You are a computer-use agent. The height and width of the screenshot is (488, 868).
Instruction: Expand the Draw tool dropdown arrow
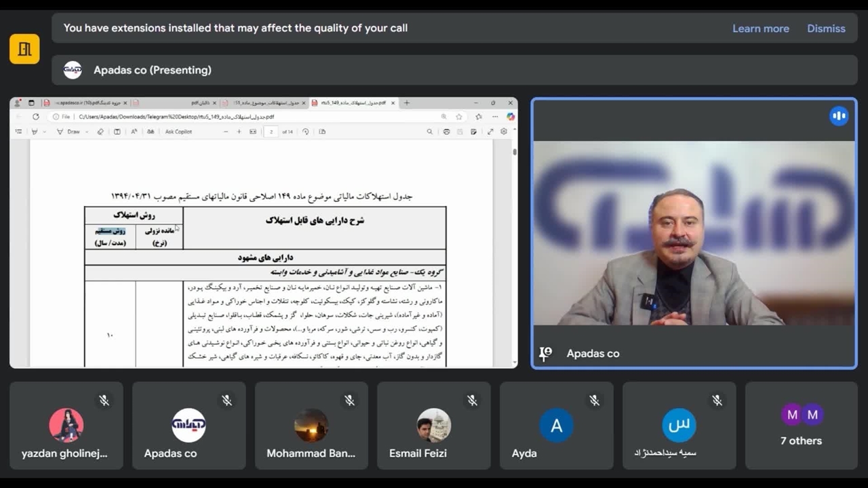coord(87,132)
